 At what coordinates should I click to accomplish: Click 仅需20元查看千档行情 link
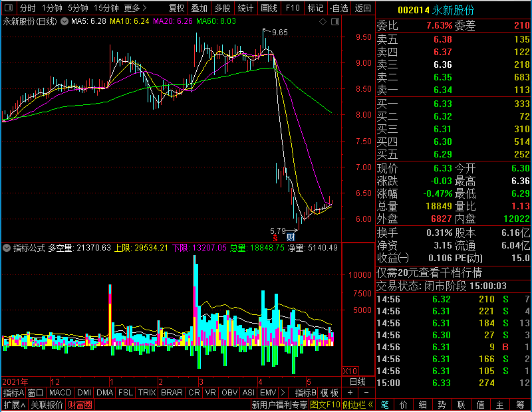tap(429, 273)
